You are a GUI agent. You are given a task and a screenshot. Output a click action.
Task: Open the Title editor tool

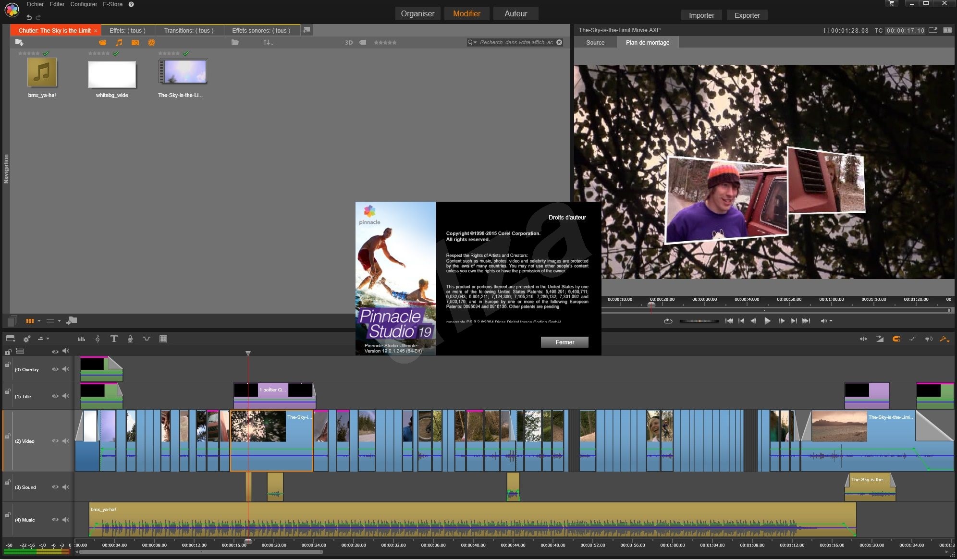coord(114,339)
